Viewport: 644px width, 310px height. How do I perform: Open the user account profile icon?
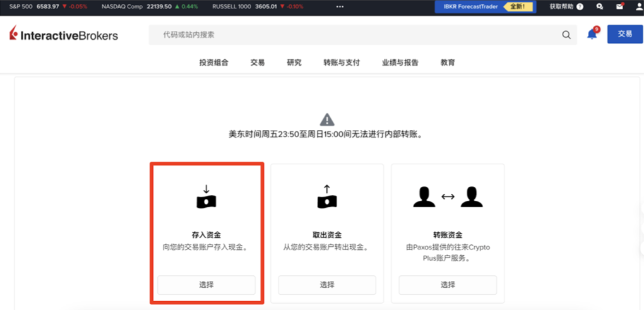tap(638, 6)
